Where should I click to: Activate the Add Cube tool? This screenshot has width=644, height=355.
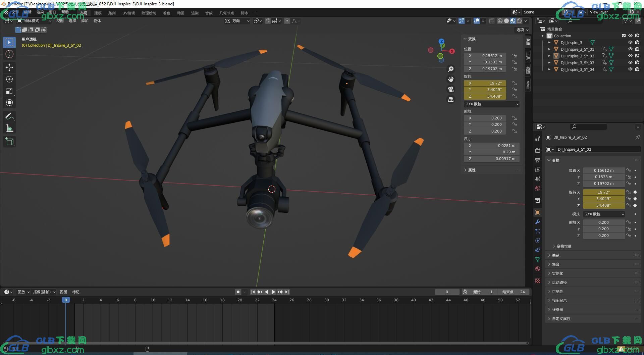pyautogui.click(x=9, y=142)
